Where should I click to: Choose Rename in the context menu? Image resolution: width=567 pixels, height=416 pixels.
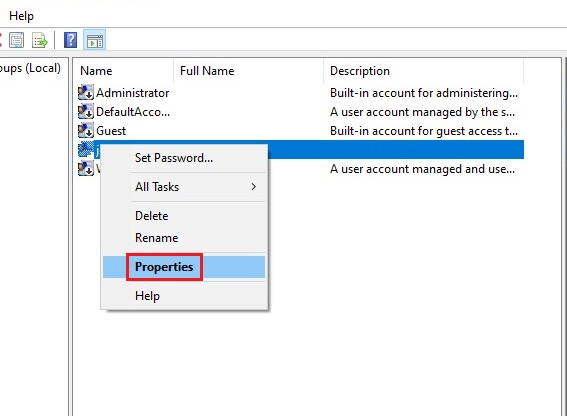tap(157, 238)
